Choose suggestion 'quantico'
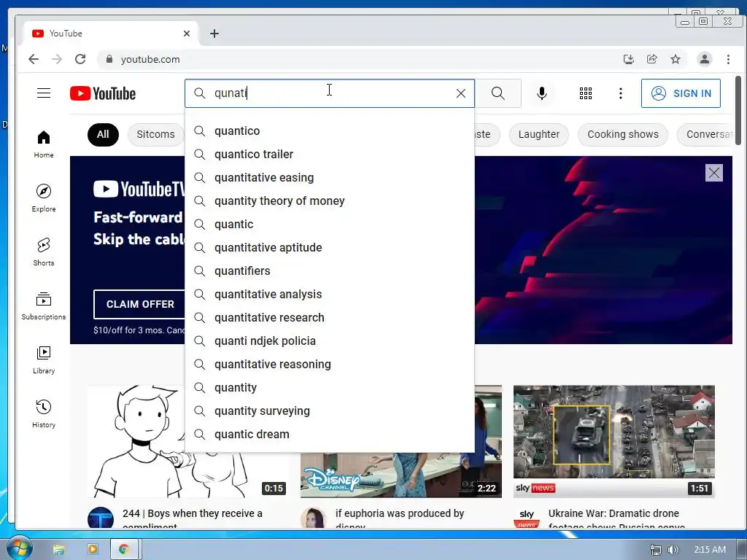 [330, 131]
